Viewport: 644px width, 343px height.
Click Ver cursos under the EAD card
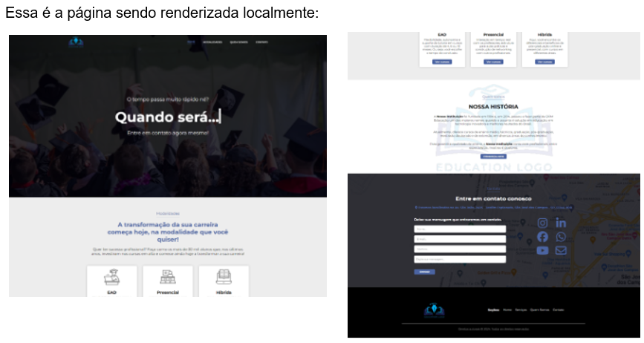coord(442,62)
